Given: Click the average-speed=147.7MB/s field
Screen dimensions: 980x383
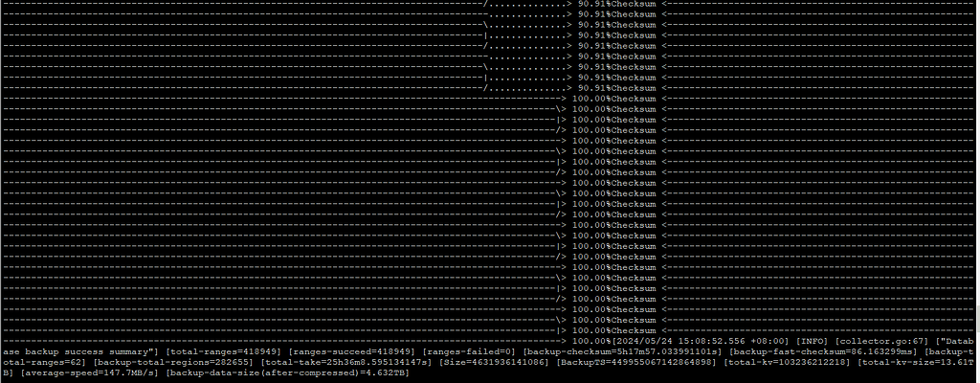Looking at the screenshot, I should pyautogui.click(x=89, y=373).
